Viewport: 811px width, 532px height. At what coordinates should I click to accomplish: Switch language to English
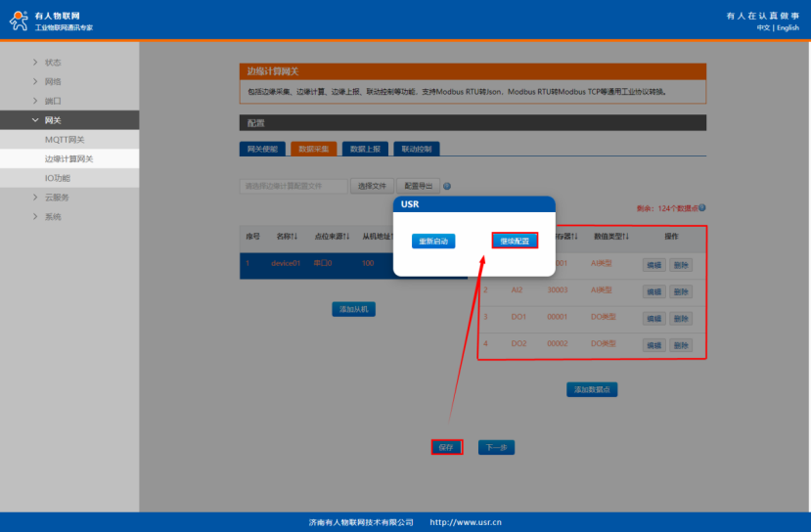788,27
